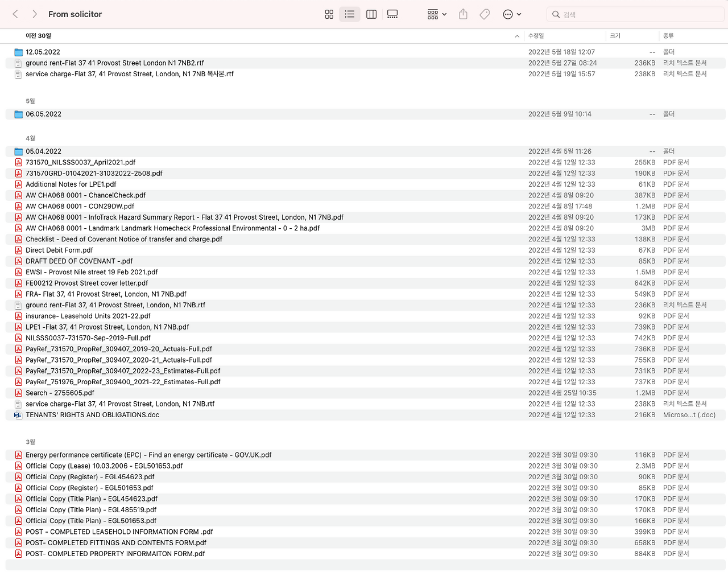728x572 pixels.
Task: Click the 06.05.2022 folder icon
Action: click(19, 114)
